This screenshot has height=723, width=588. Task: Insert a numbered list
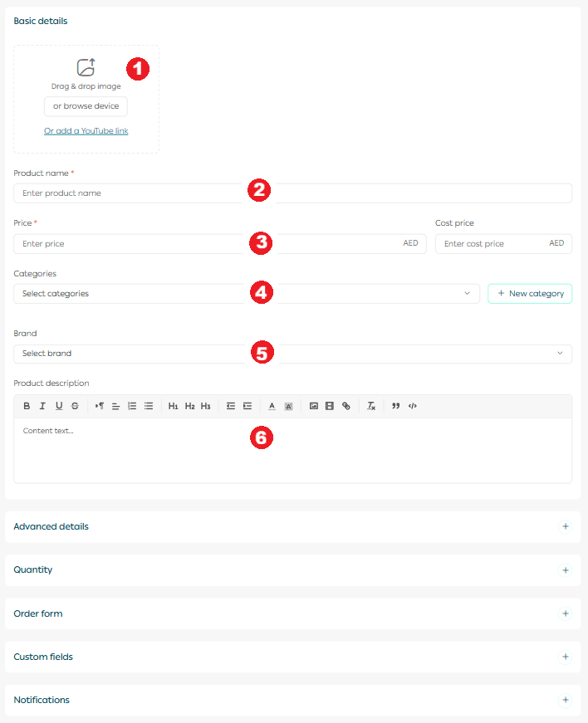pyautogui.click(x=132, y=406)
